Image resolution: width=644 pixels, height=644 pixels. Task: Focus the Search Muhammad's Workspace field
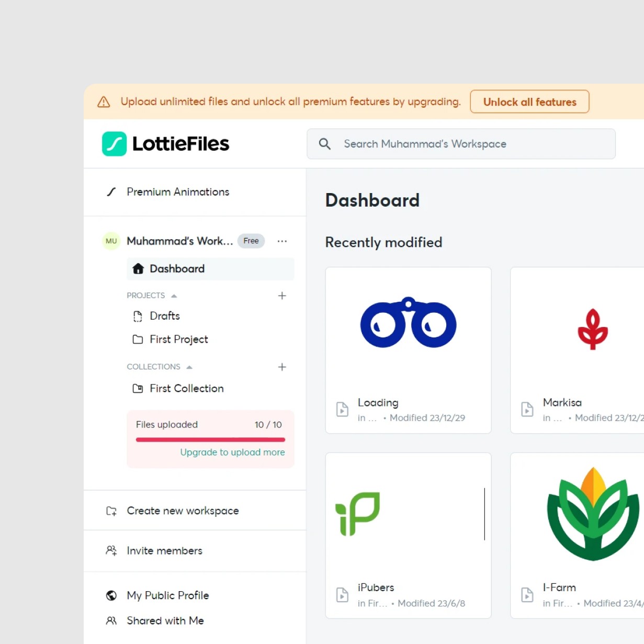[x=461, y=144]
